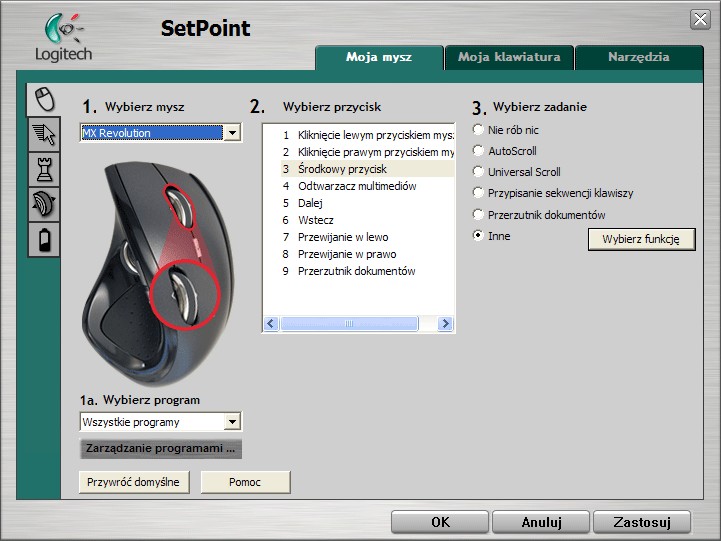Choose the Universal Scroll radio option

click(x=478, y=172)
